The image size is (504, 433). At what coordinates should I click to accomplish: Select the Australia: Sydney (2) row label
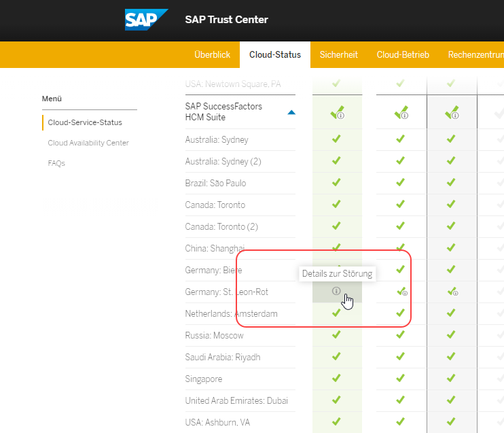click(223, 162)
